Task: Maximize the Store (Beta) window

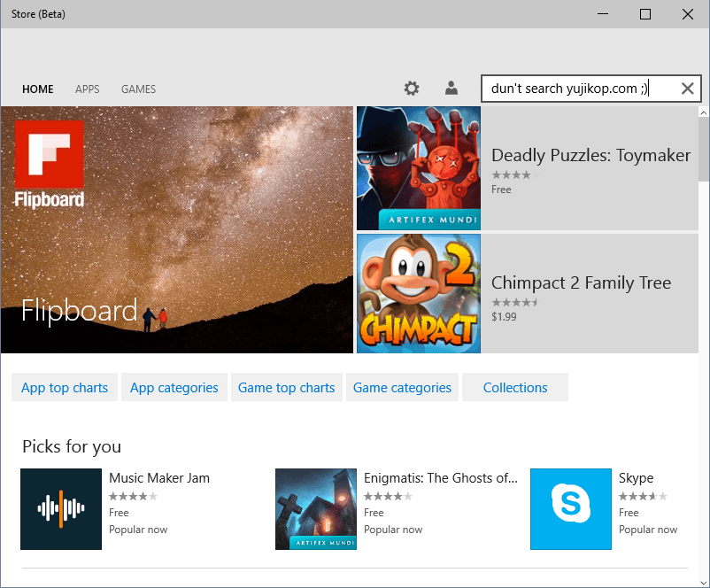Action: click(645, 14)
